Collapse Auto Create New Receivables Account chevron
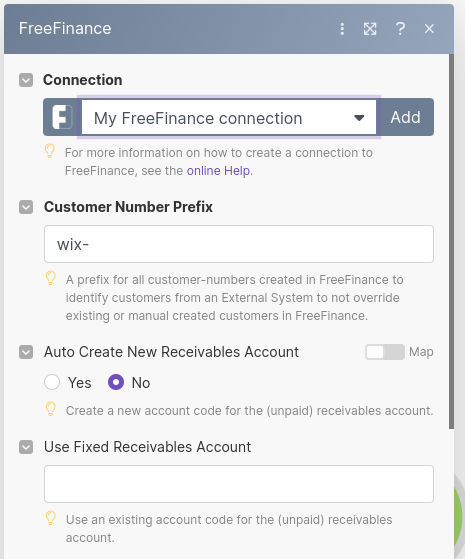 click(x=26, y=352)
